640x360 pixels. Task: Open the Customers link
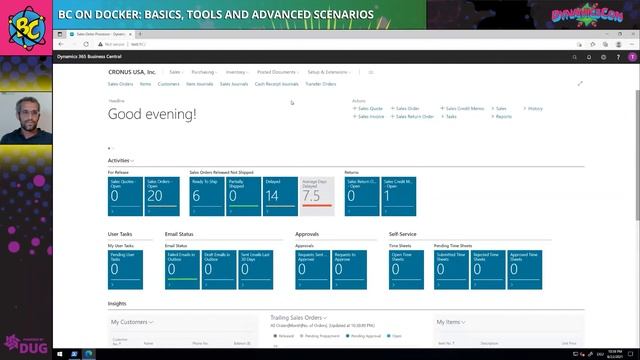point(168,84)
